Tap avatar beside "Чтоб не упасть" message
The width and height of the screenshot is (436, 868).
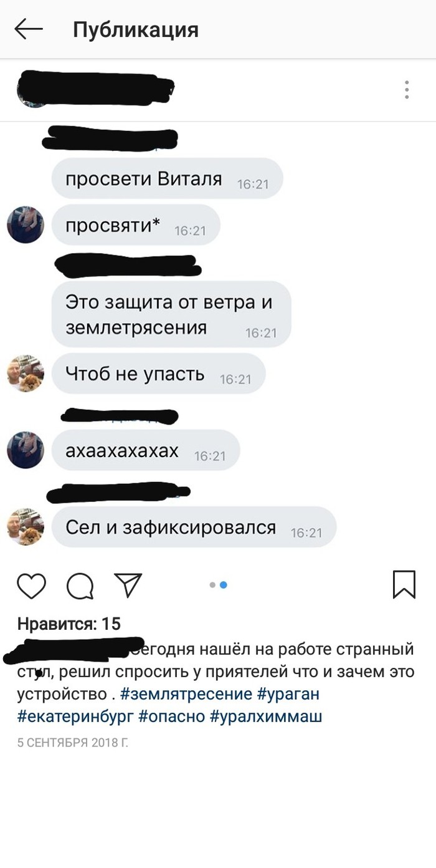click(26, 374)
